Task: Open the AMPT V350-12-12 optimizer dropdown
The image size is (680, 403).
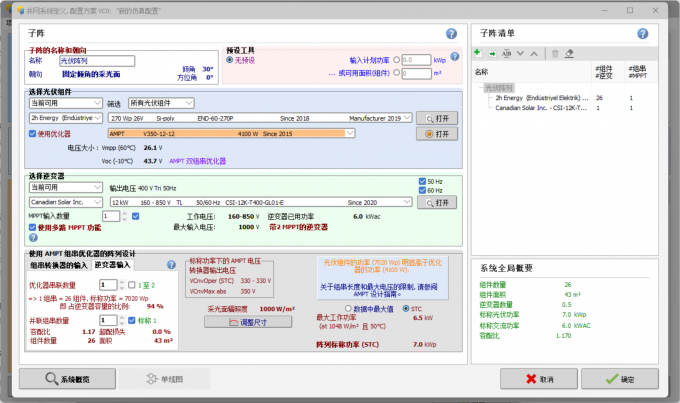Action: pyautogui.click(x=232, y=134)
